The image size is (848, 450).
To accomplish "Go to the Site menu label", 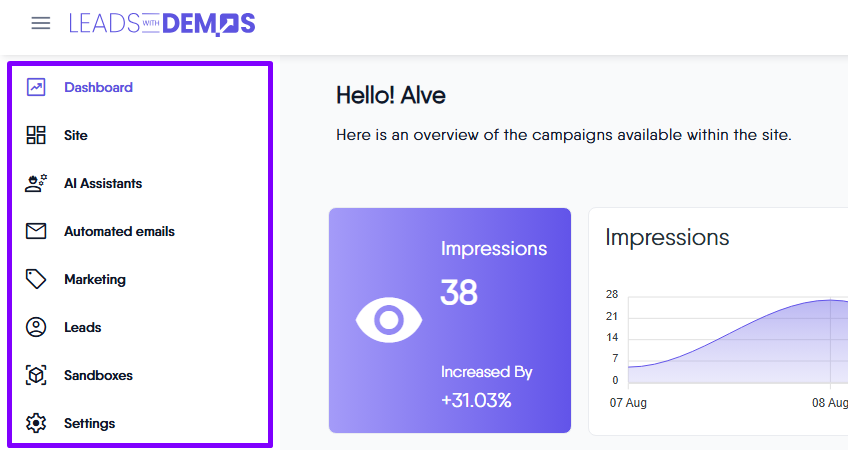I will [76, 135].
